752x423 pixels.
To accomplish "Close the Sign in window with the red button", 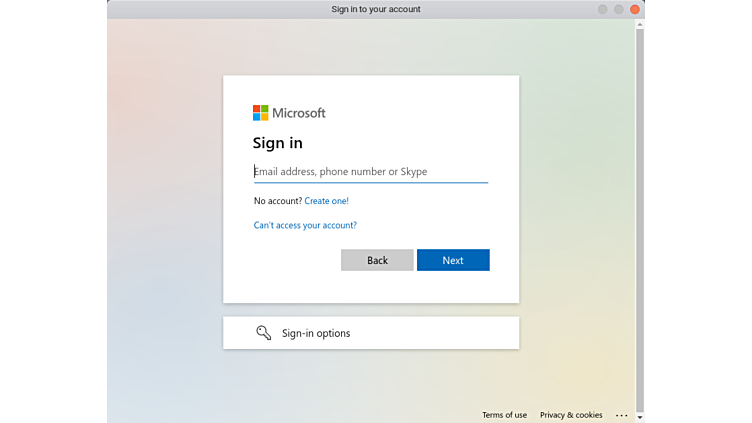I will tap(634, 9).
